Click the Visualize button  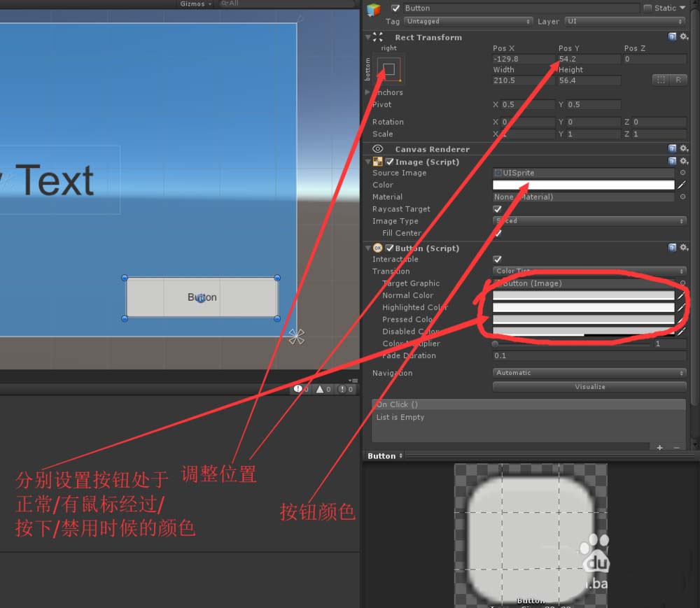[589, 387]
